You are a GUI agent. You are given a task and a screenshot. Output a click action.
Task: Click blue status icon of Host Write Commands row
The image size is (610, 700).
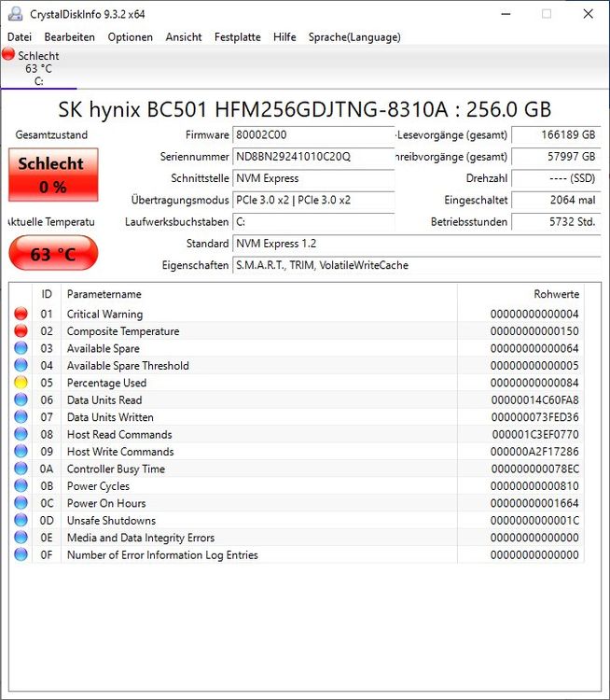point(21,451)
